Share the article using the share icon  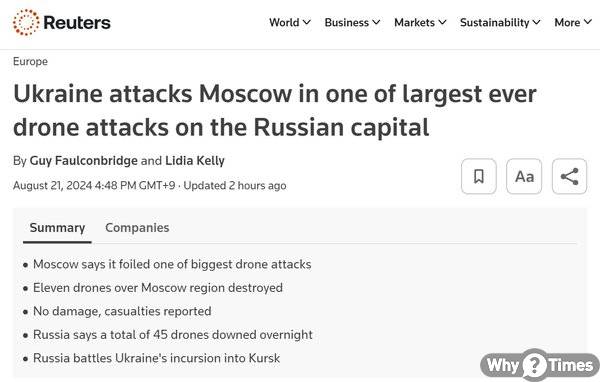click(x=569, y=176)
